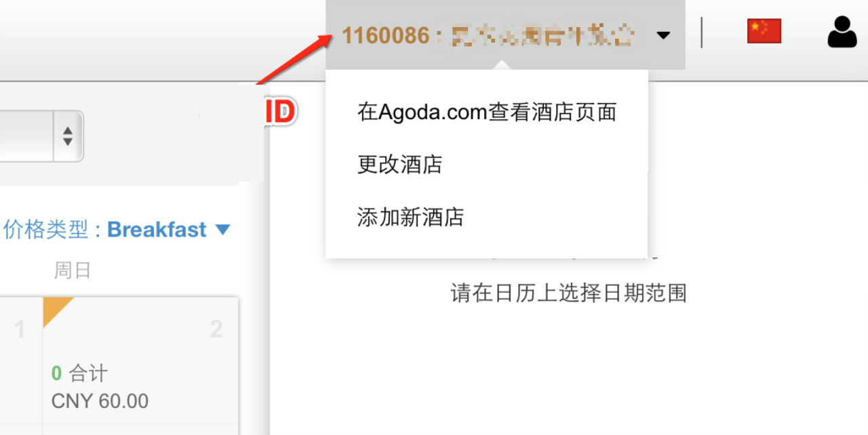
Task: Open the user profile silhouette icon
Action: pos(842,32)
